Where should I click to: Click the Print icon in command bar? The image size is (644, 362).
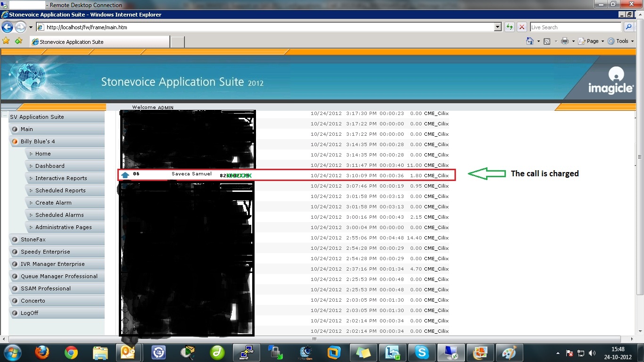point(565,41)
